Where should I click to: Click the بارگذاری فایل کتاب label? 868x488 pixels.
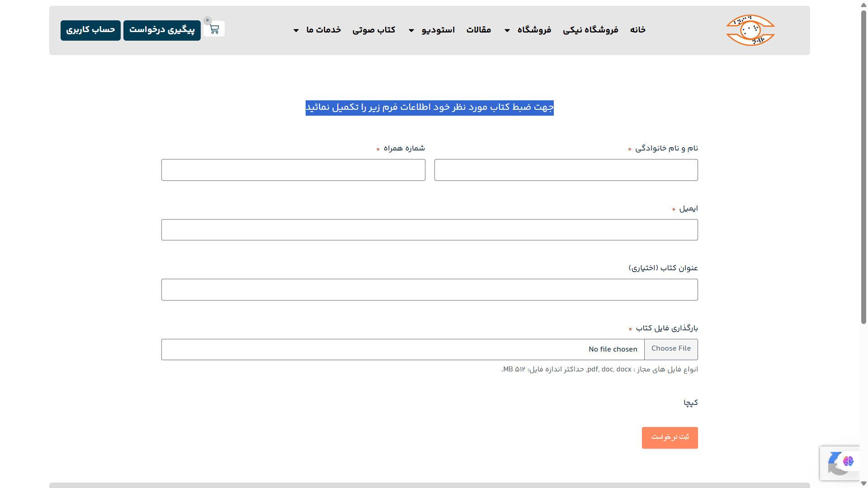pyautogui.click(x=667, y=328)
